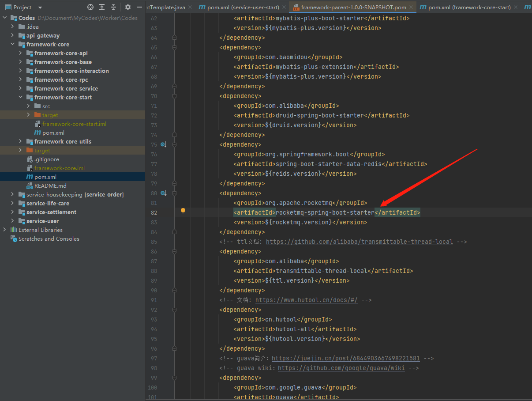This screenshot has width=532, height=401.
Task: Fold the dependency block starting at line 92
Action: pos(174,310)
